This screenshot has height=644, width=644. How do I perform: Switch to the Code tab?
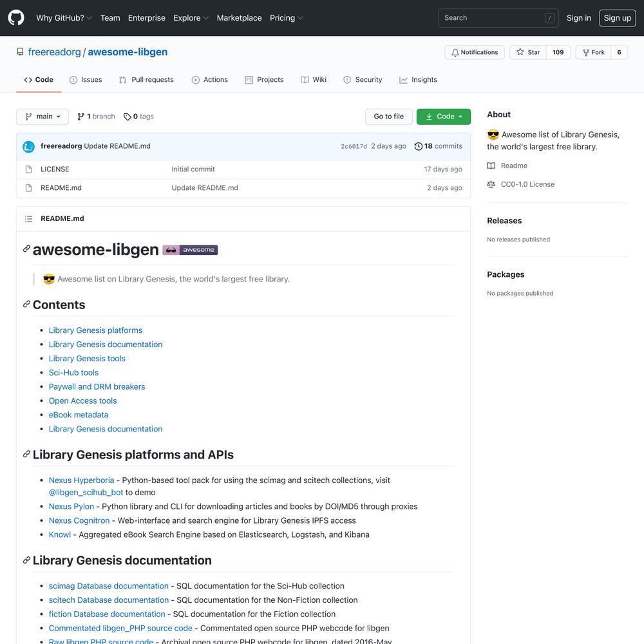39,80
